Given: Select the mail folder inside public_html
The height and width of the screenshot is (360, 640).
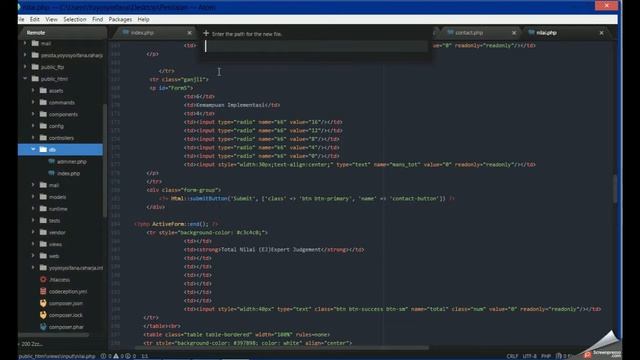Looking at the screenshot, I should (60, 185).
